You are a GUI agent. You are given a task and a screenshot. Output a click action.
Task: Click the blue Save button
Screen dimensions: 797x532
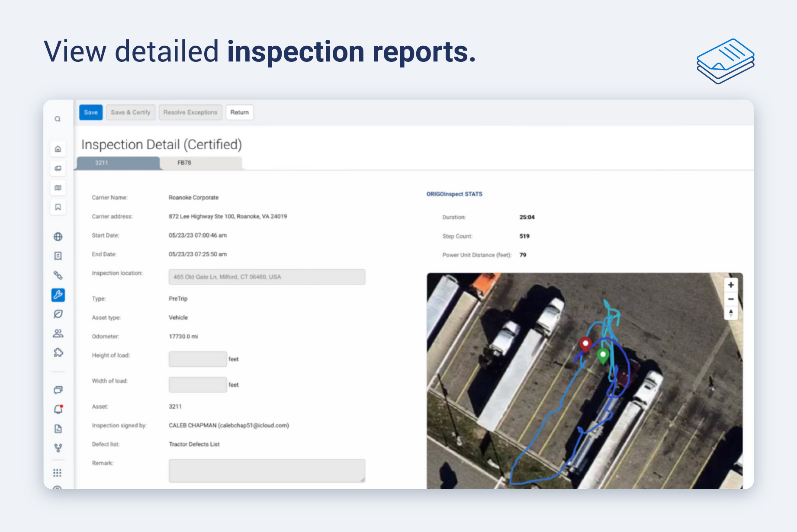tap(91, 112)
